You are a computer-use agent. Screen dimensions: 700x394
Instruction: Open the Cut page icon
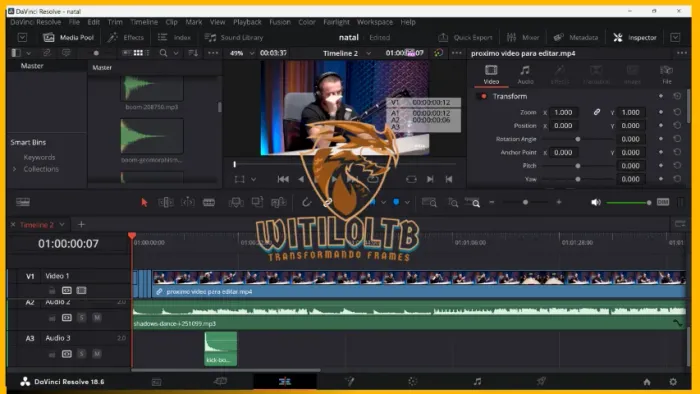point(221,381)
